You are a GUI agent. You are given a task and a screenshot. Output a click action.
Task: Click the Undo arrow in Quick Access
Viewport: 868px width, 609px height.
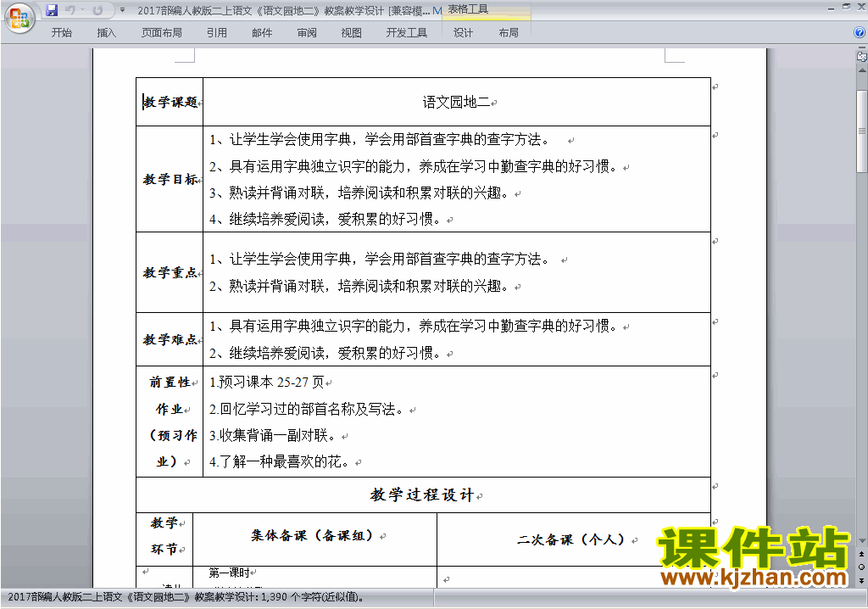click(x=70, y=10)
